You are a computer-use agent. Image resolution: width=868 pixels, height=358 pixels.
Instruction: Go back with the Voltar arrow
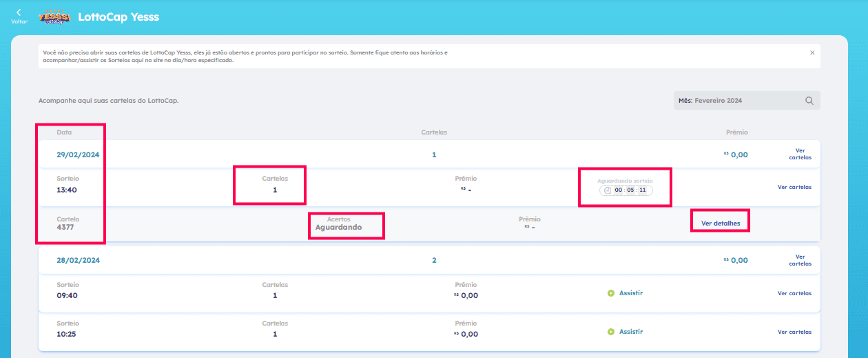(x=19, y=16)
